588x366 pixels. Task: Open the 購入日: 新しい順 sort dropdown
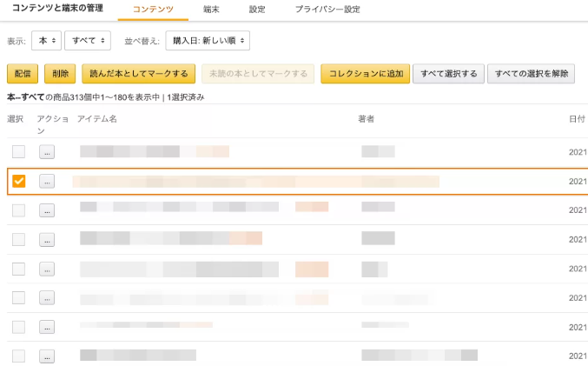coord(208,41)
